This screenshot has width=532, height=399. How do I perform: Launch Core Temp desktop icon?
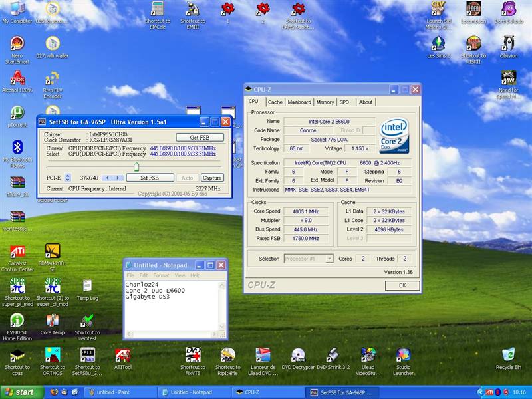(53, 324)
